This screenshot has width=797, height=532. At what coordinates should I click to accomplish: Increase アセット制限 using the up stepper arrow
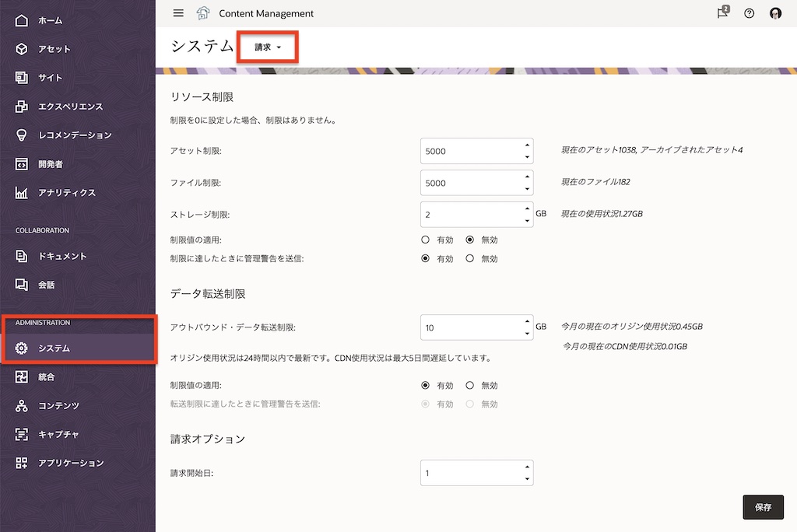point(526,146)
